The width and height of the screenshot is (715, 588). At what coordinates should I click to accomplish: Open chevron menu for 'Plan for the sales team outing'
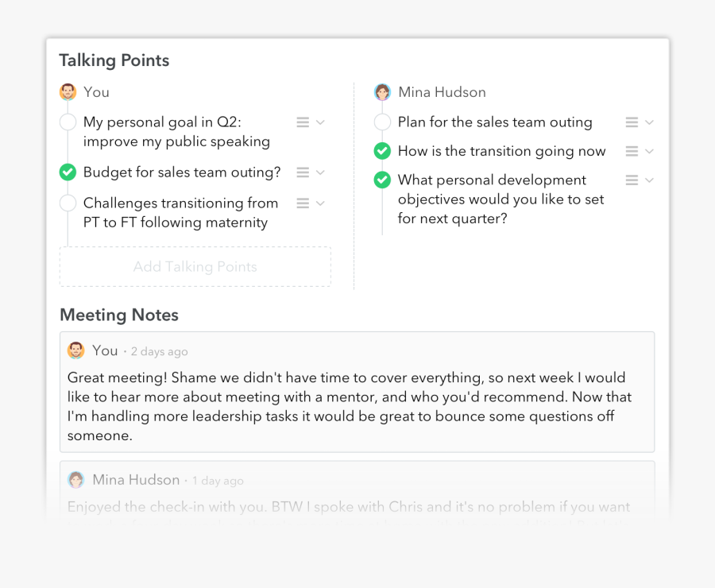tap(649, 122)
